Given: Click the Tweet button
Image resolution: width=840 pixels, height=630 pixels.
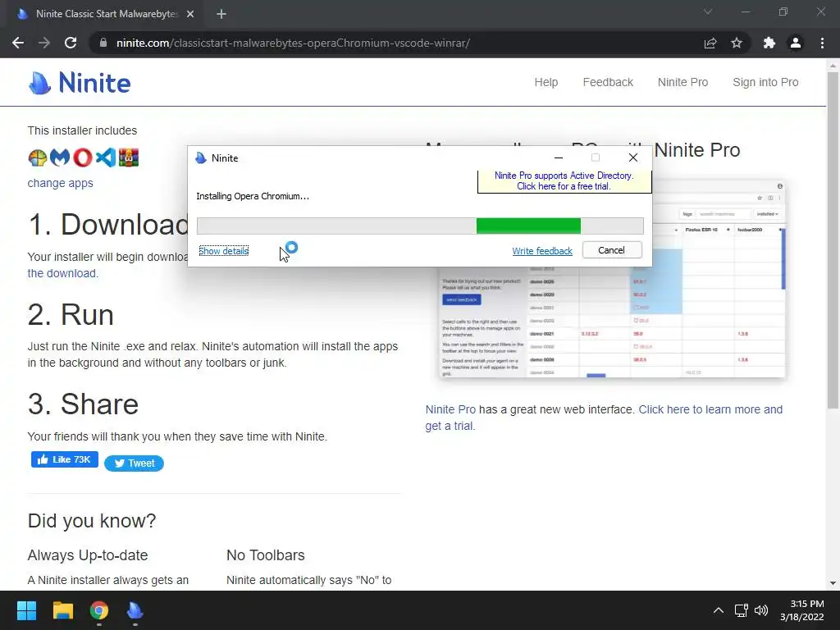Looking at the screenshot, I should (x=134, y=463).
